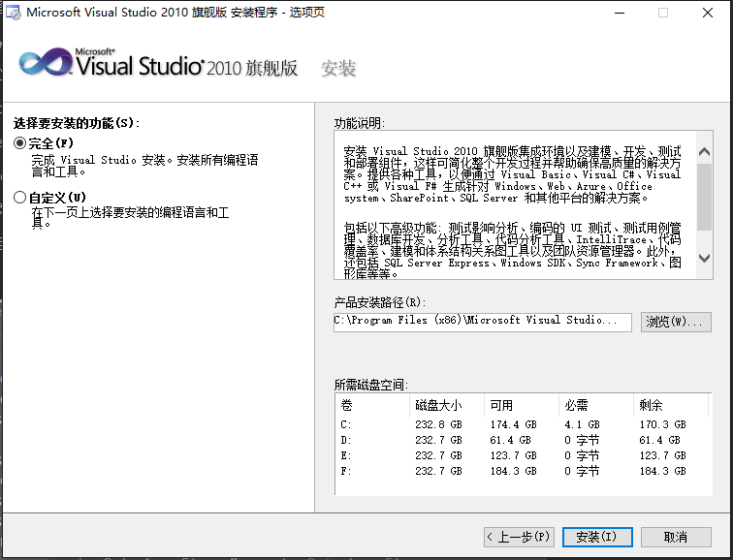Click the 61.4 GB available value for D:
The image size is (733, 560).
(x=510, y=440)
